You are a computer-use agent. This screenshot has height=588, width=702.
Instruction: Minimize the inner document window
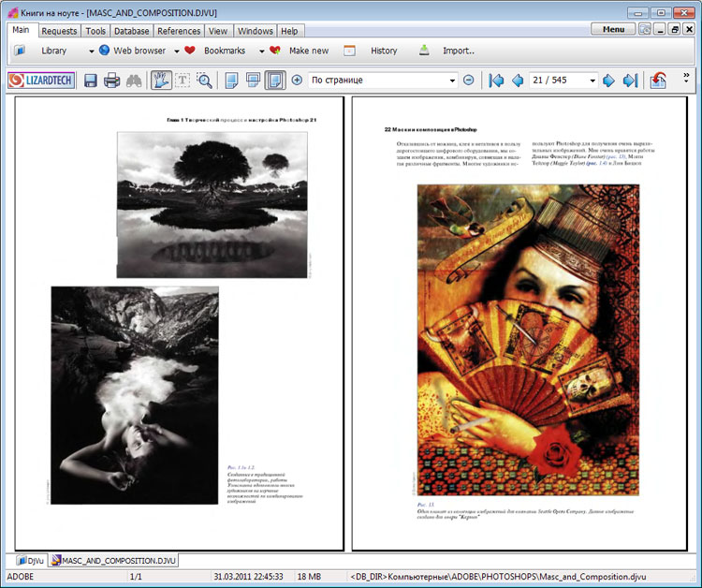(x=660, y=29)
